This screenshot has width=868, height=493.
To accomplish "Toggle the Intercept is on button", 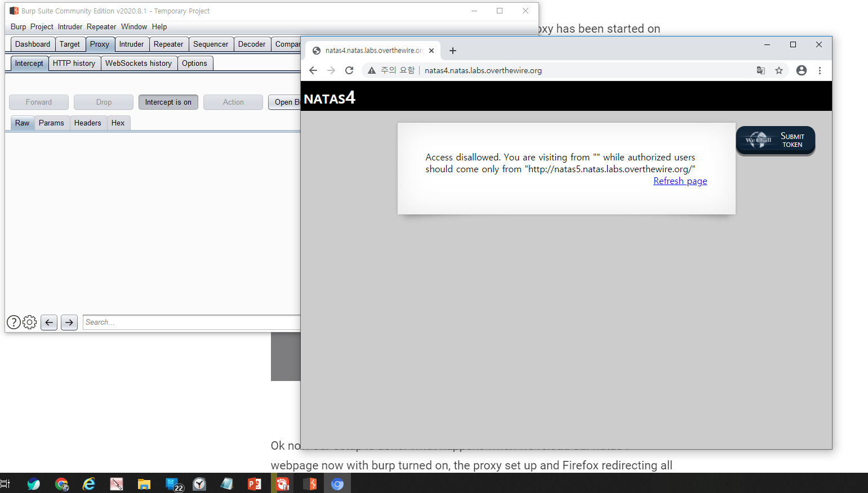I will click(168, 102).
